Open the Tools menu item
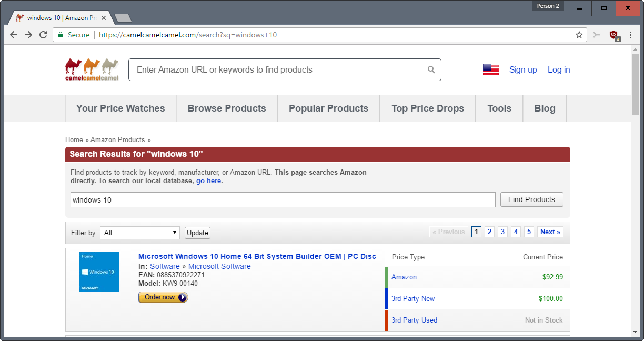The image size is (644, 341). [499, 108]
